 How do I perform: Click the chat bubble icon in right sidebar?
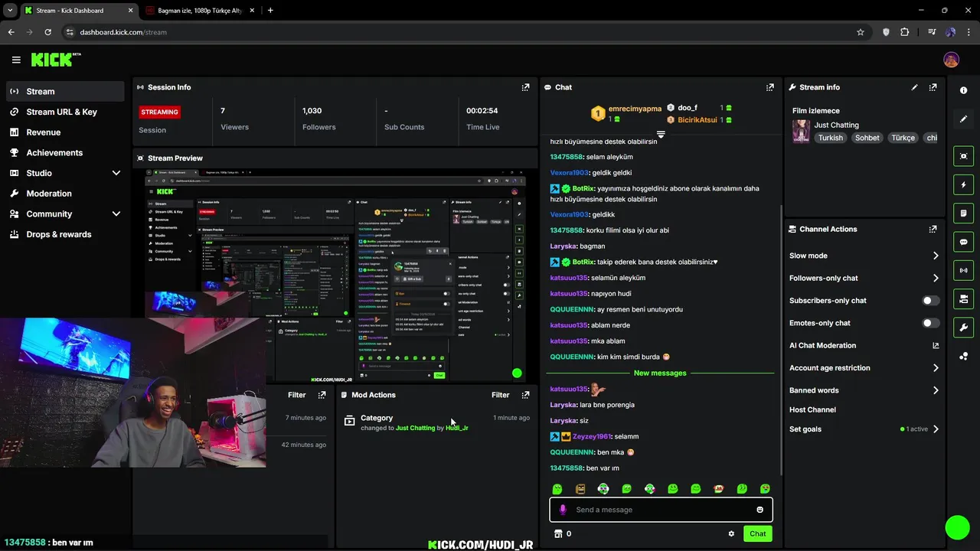(963, 242)
